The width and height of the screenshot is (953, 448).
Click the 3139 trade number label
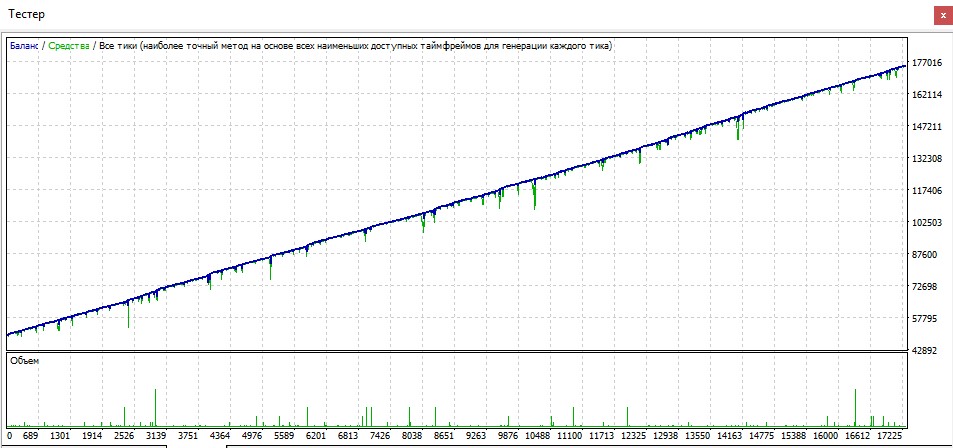(x=156, y=436)
